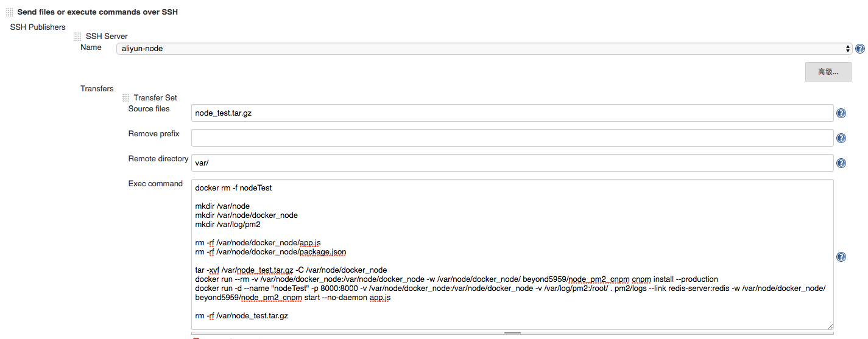868x339 pixels.
Task: Click the 'Transfer Set' heading text
Action: pos(155,97)
